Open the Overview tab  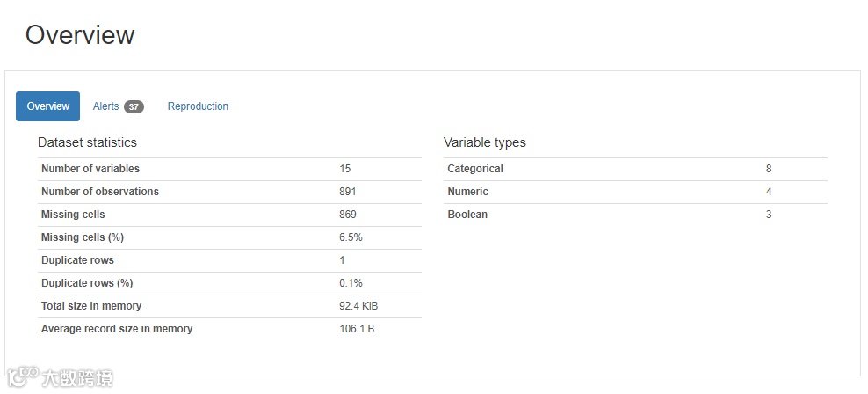point(47,106)
